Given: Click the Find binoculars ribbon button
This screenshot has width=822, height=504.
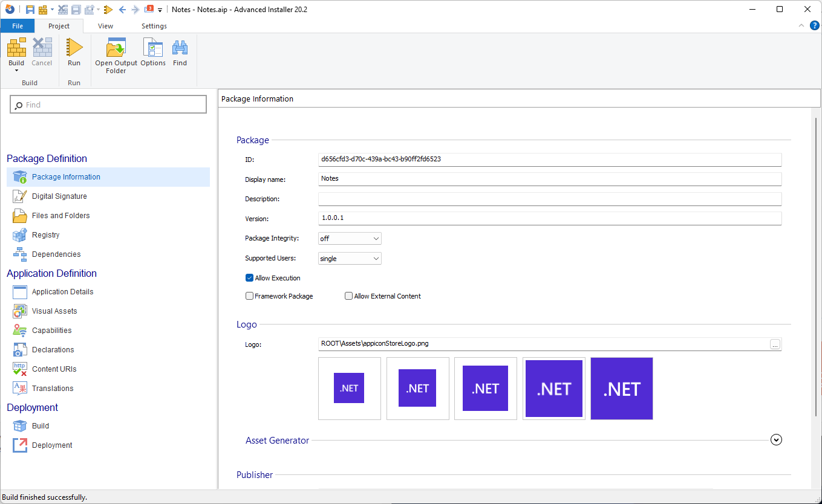Looking at the screenshot, I should pyautogui.click(x=180, y=52).
